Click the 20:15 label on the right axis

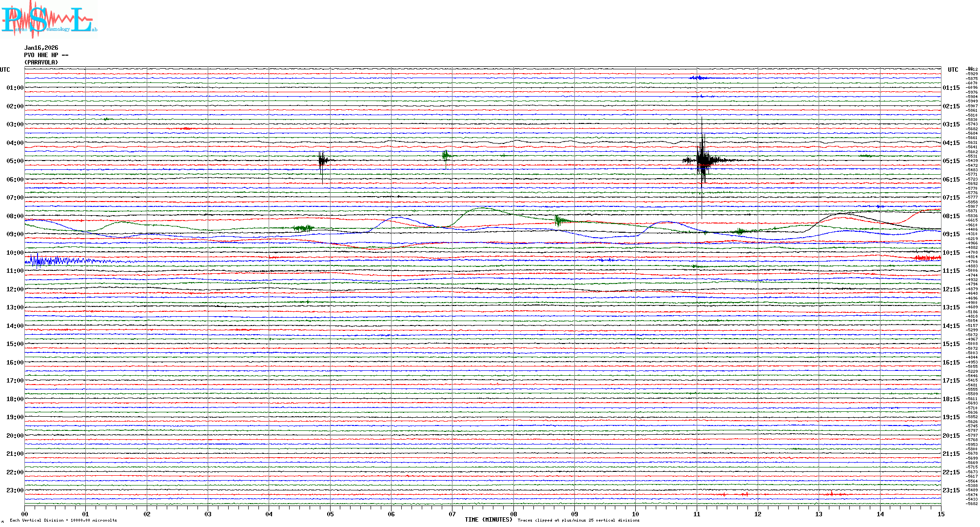click(x=951, y=436)
